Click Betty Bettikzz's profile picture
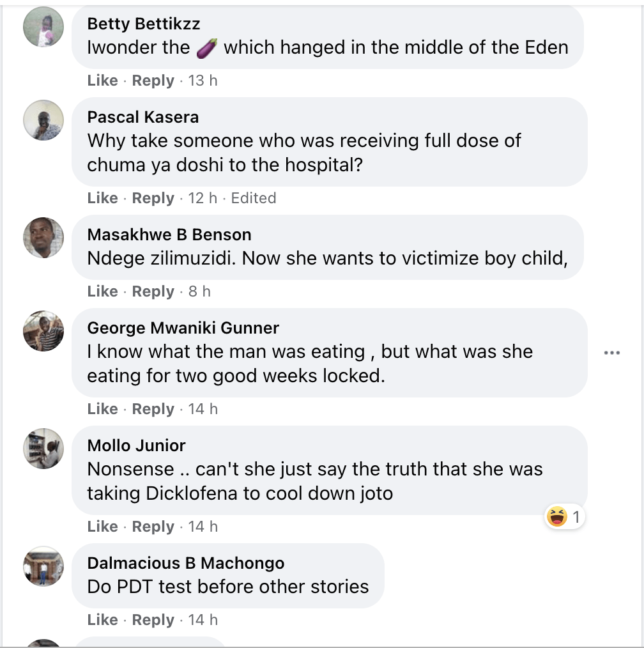Image resolution: width=644 pixels, height=648 pixels. point(43,26)
